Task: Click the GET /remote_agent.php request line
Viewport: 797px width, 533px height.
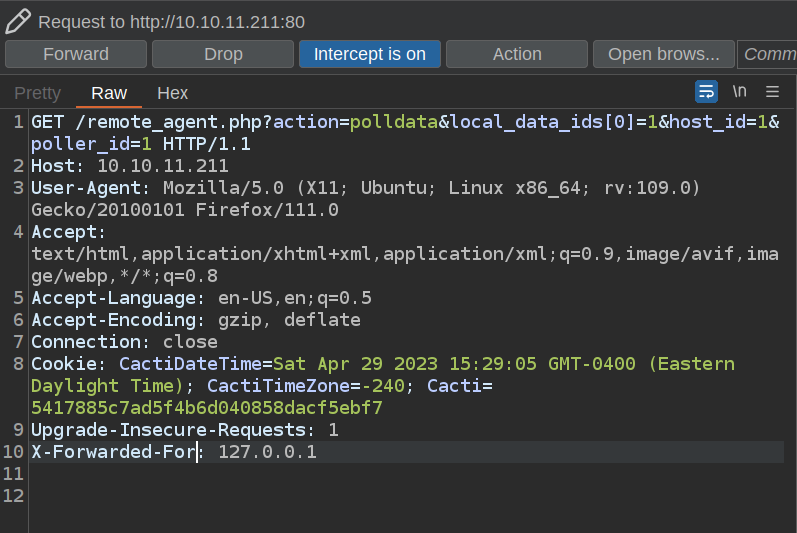Action: click(140, 122)
